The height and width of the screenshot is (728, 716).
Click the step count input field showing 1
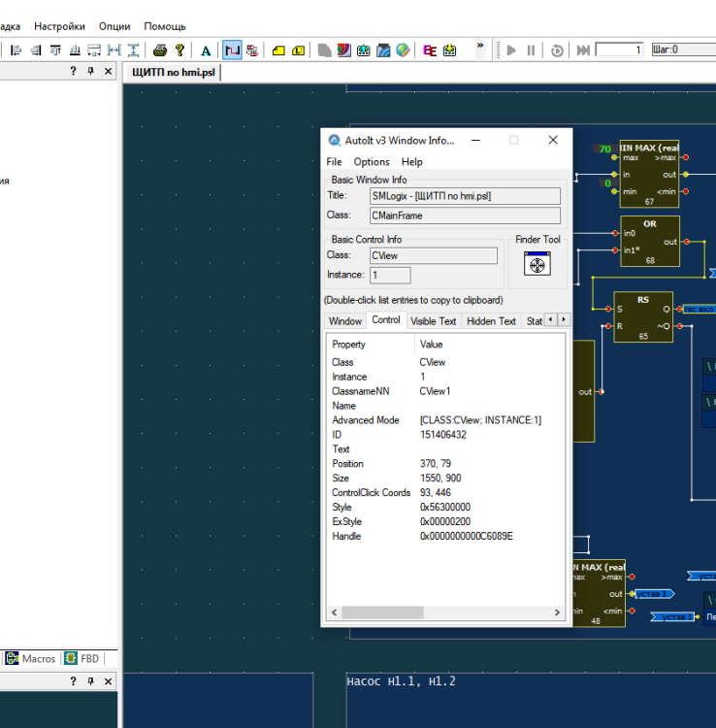coord(620,50)
